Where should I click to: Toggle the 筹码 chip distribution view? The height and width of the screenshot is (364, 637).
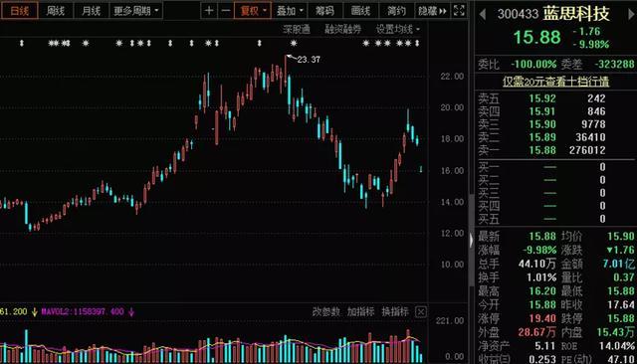point(325,11)
